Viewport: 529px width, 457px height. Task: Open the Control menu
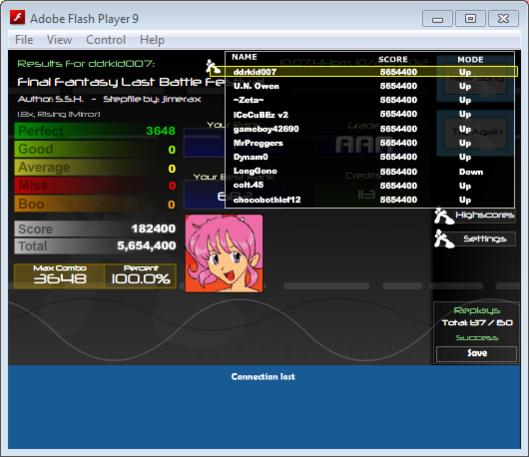(x=106, y=40)
